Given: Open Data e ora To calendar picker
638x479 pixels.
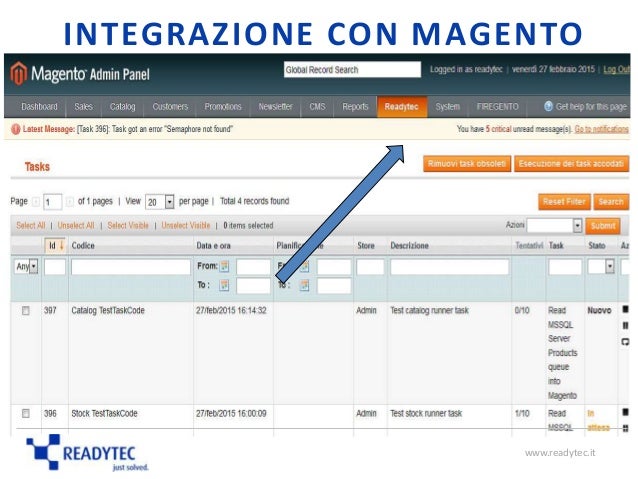Looking at the screenshot, I should click(x=224, y=285).
